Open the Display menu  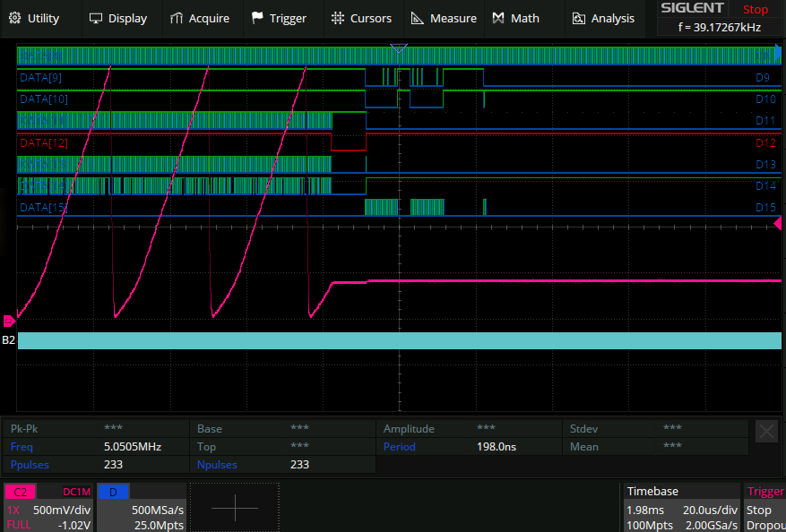click(x=117, y=18)
